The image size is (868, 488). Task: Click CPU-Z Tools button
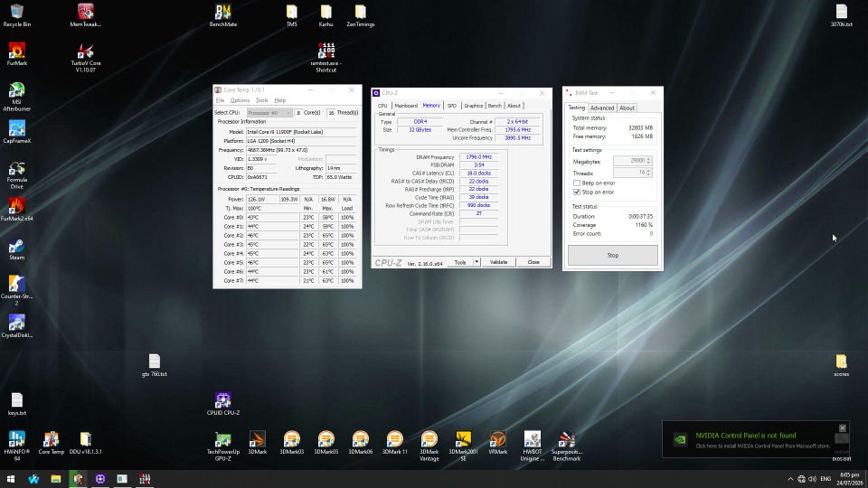(460, 262)
